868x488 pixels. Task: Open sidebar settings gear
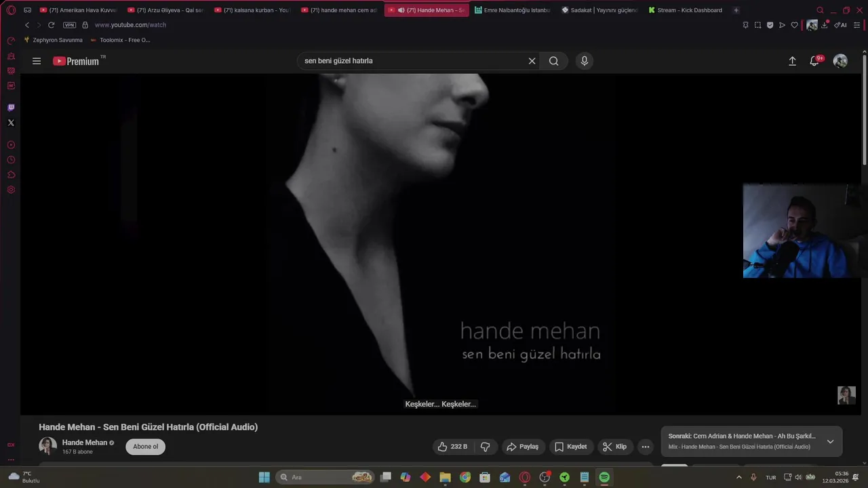pyautogui.click(x=11, y=190)
